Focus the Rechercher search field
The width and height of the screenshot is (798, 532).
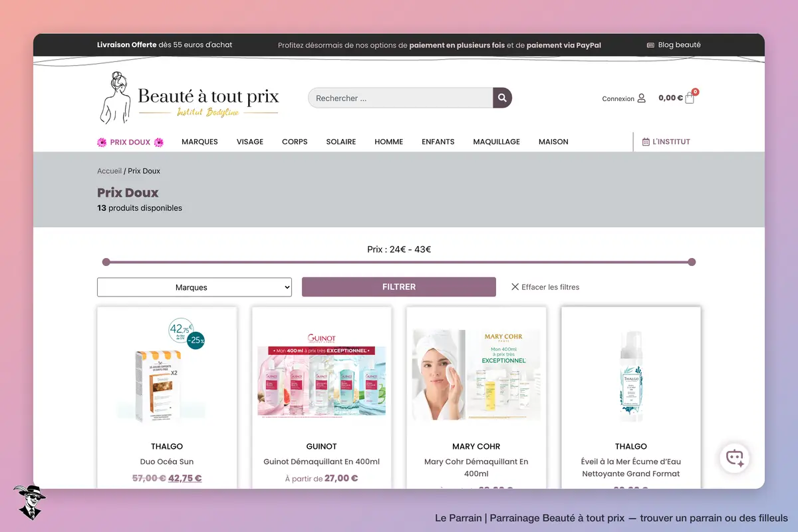coord(400,98)
